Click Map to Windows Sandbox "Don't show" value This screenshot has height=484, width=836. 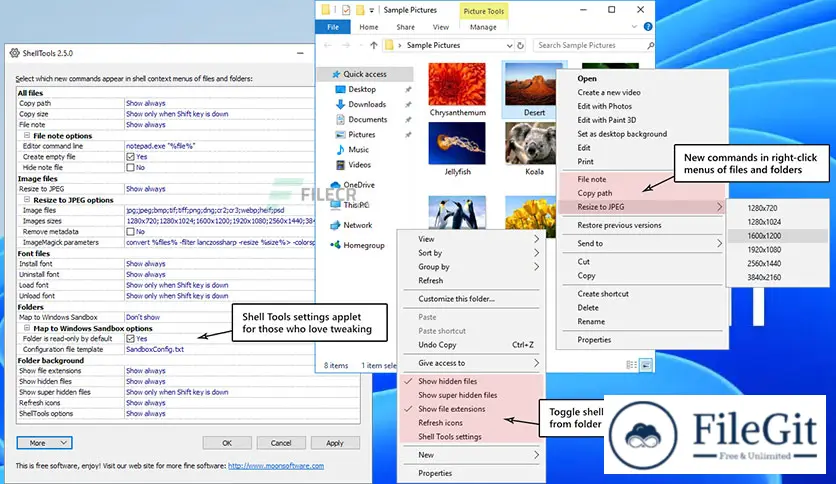[x=143, y=317]
